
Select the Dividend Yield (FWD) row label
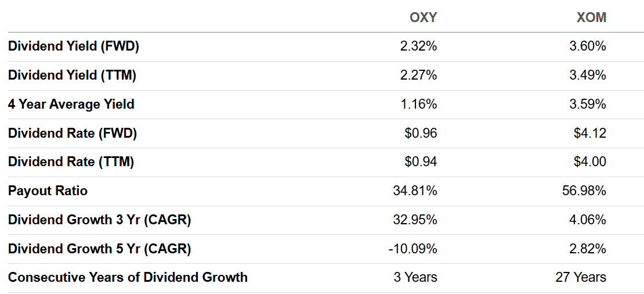click(x=74, y=46)
